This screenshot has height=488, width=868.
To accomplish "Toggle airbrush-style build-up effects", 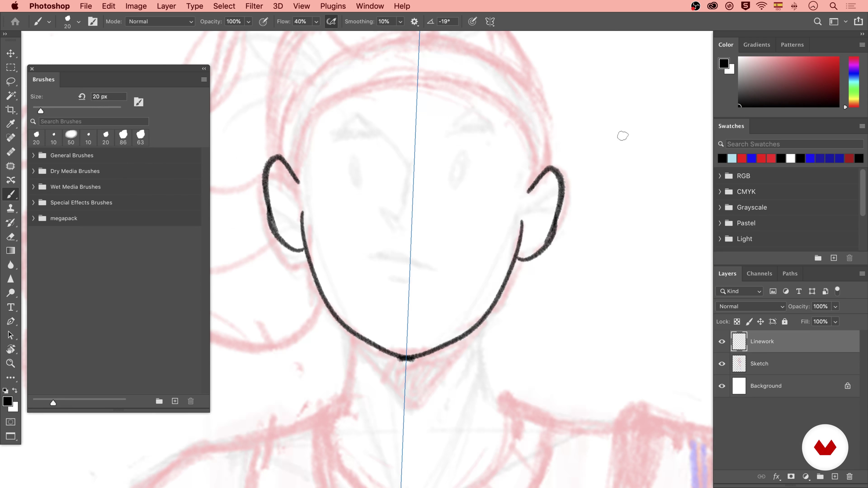I will [x=331, y=21].
